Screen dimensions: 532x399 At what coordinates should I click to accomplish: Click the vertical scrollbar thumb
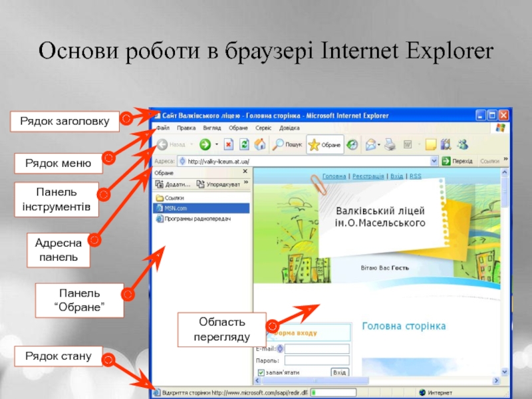click(x=505, y=192)
